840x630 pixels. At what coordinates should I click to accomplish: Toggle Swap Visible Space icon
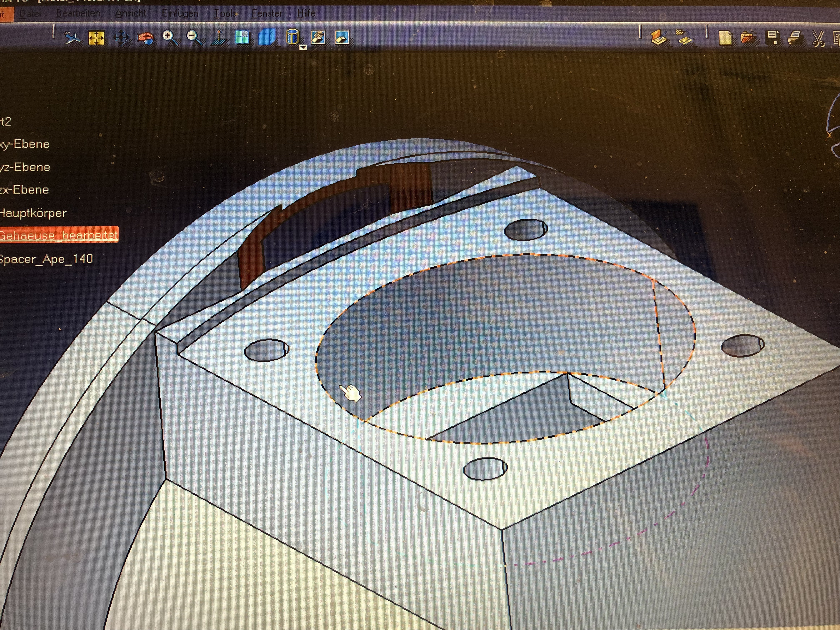[342, 37]
